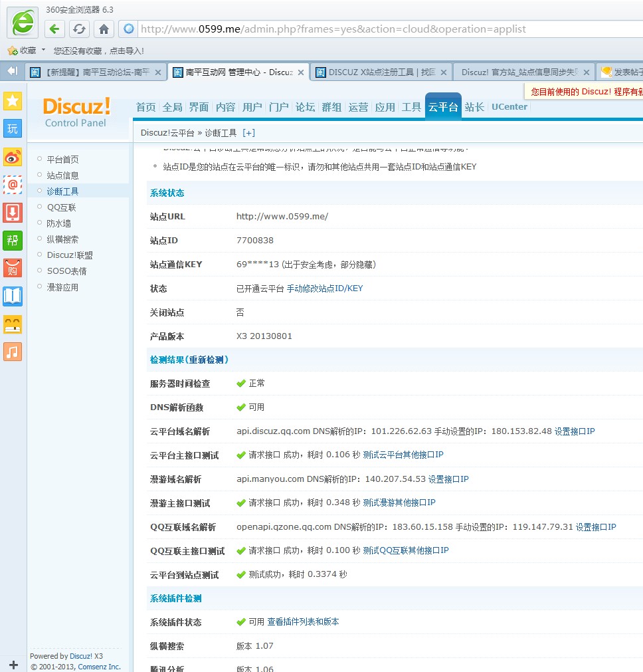The width and height of the screenshot is (643, 672).
Task: Click the browser address bar URL
Action: pyautogui.click(x=333, y=29)
